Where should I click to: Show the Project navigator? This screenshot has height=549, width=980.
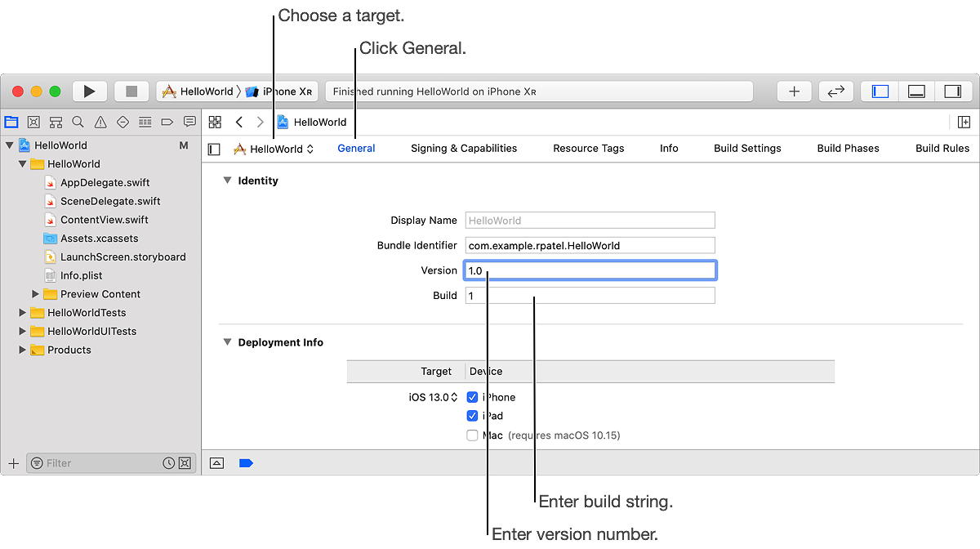(11, 122)
